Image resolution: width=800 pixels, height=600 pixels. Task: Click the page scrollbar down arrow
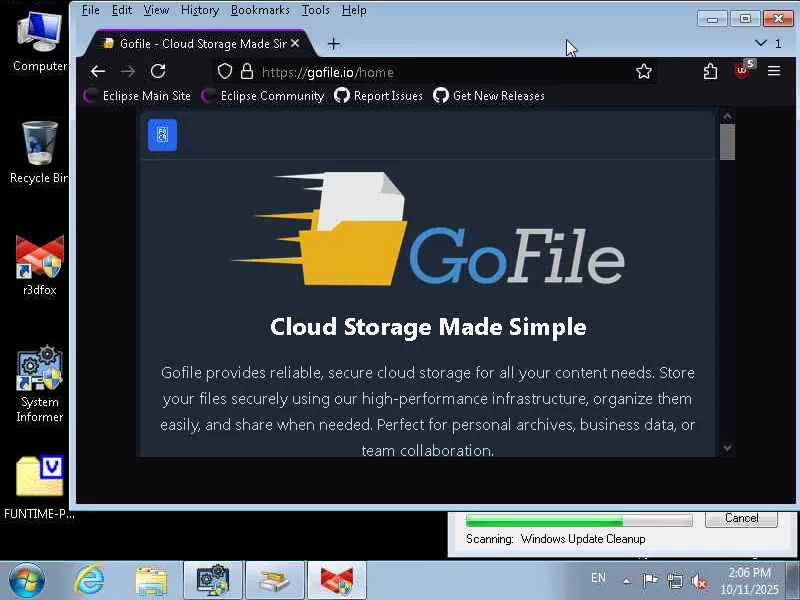point(728,448)
